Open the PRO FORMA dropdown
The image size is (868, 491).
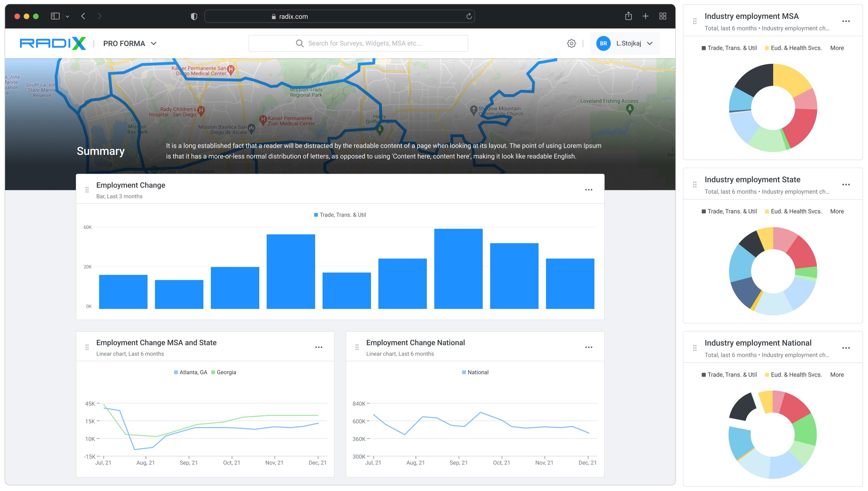click(x=130, y=43)
